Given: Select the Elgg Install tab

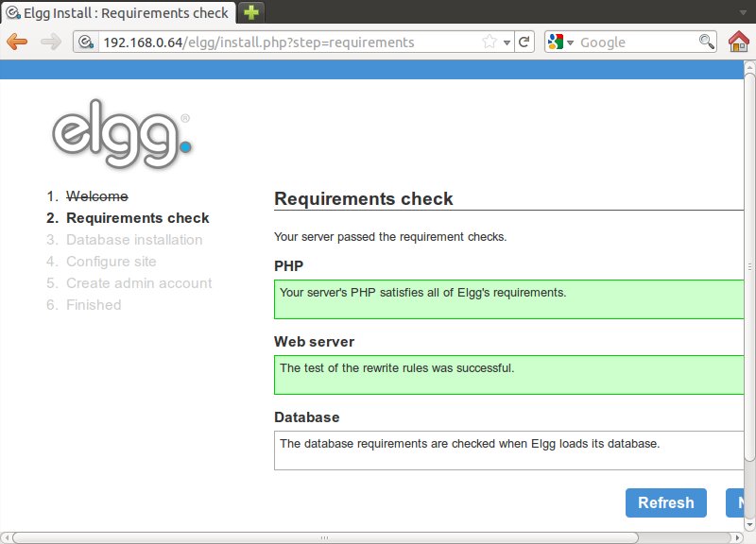Looking at the screenshot, I should tap(119, 12).
